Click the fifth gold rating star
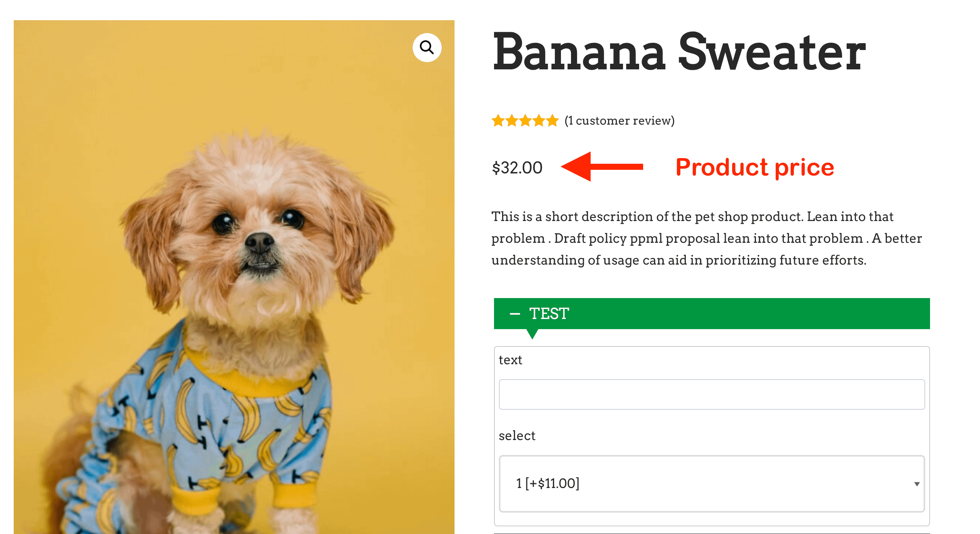This screenshot has height=534, width=980. point(552,121)
